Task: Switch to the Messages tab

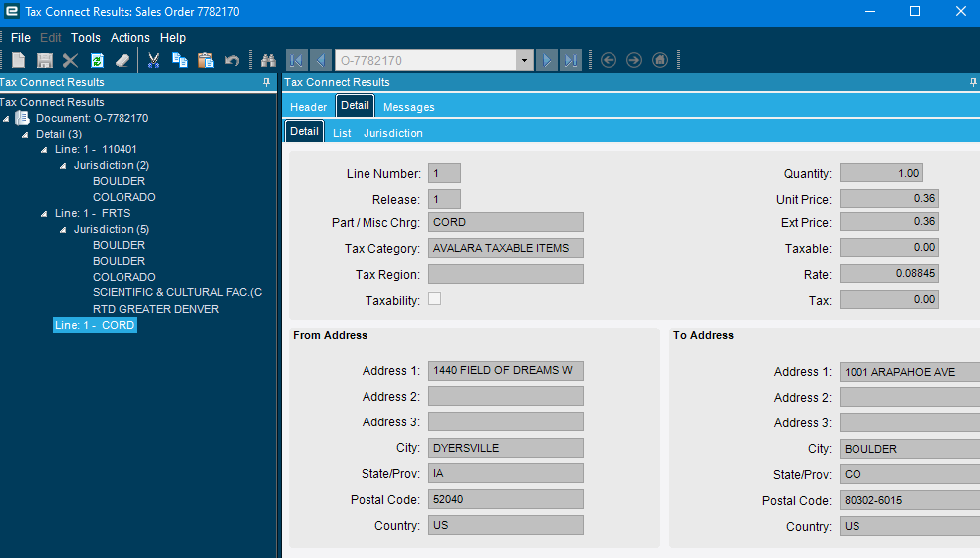Action: [x=408, y=107]
